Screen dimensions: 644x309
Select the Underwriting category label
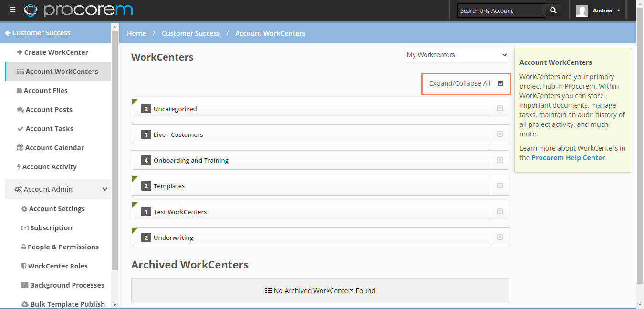173,237
